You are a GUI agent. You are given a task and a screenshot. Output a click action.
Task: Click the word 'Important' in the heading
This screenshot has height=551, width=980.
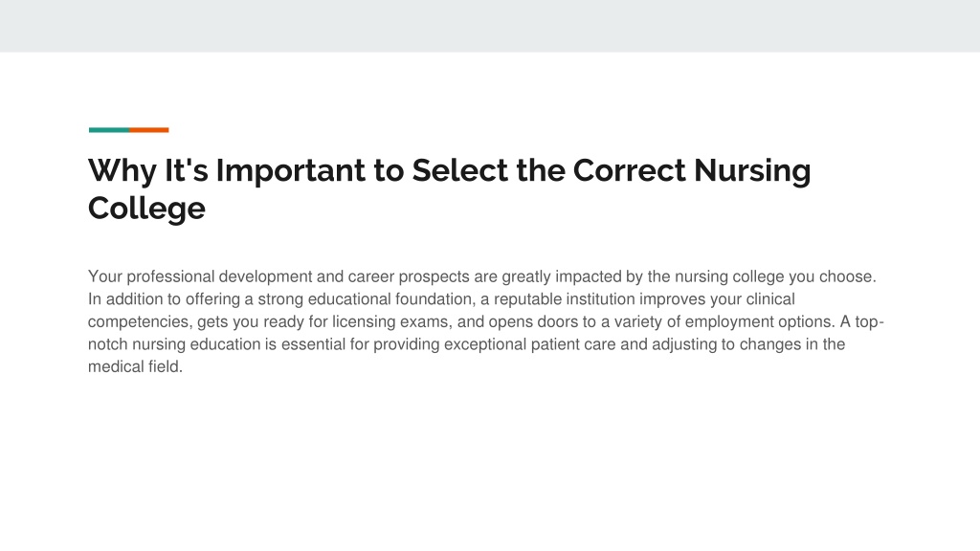coord(291,171)
